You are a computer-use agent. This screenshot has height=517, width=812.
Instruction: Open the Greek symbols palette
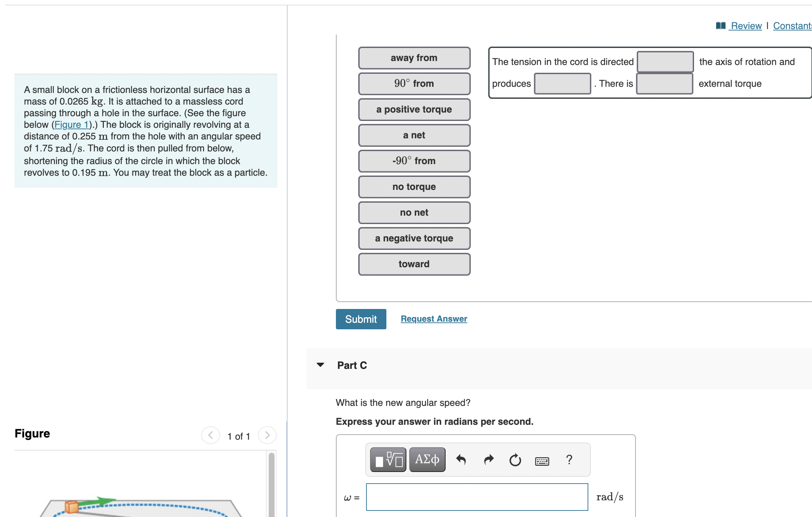[x=427, y=460]
